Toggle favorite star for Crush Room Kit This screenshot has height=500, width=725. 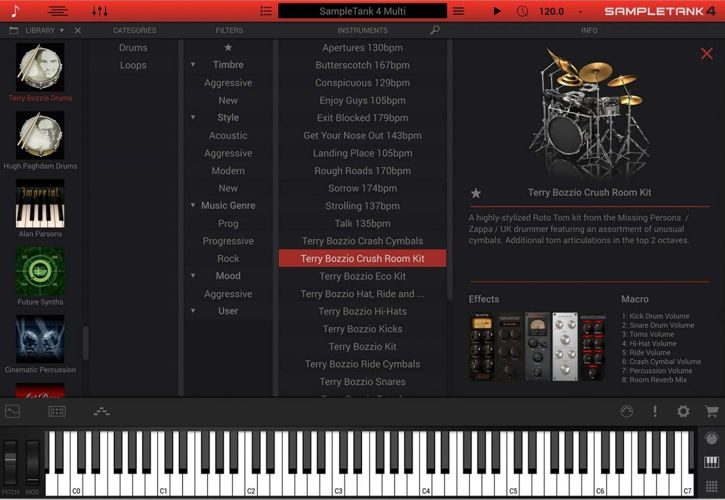(476, 193)
